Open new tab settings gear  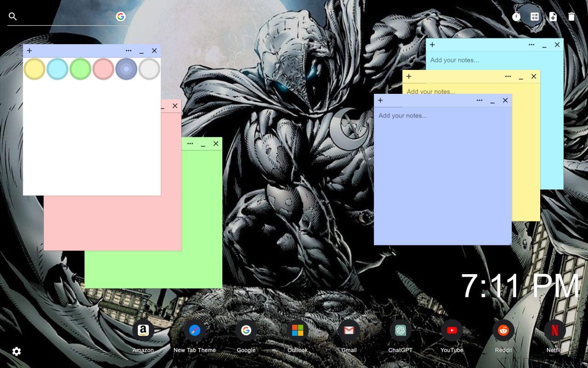coord(17,351)
